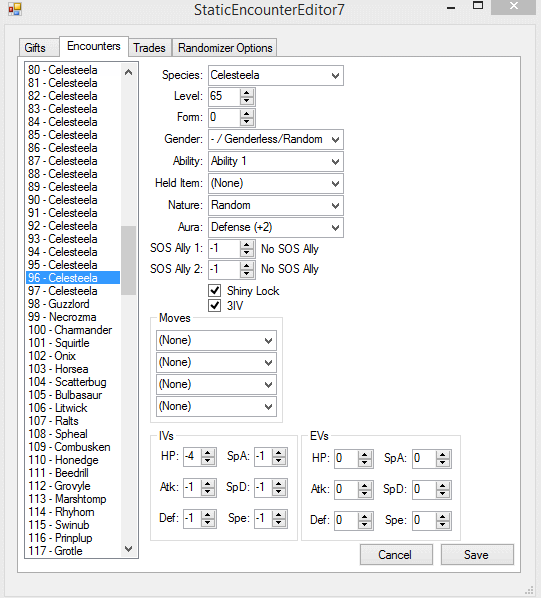Click the list scrollbar up arrow
541x598 pixels.
128,72
